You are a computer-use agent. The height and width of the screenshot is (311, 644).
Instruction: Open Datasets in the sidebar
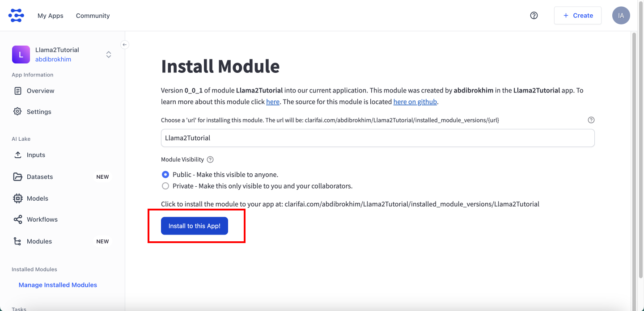click(x=39, y=177)
